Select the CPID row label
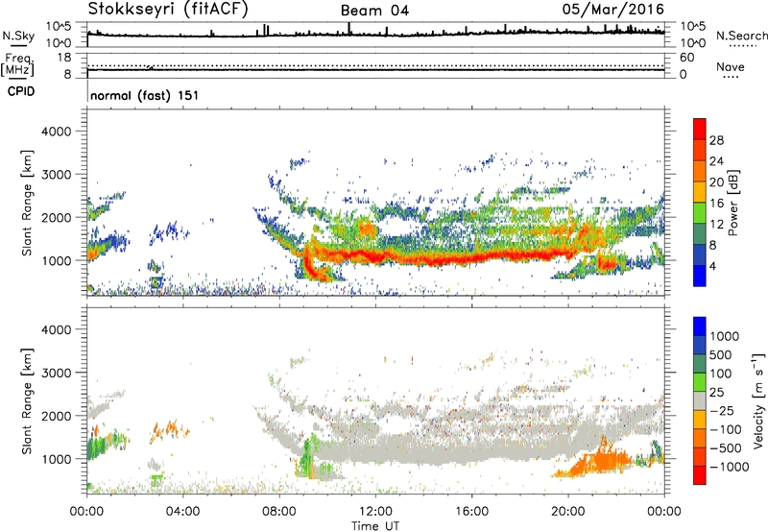768x532 pixels. pyautogui.click(x=21, y=91)
